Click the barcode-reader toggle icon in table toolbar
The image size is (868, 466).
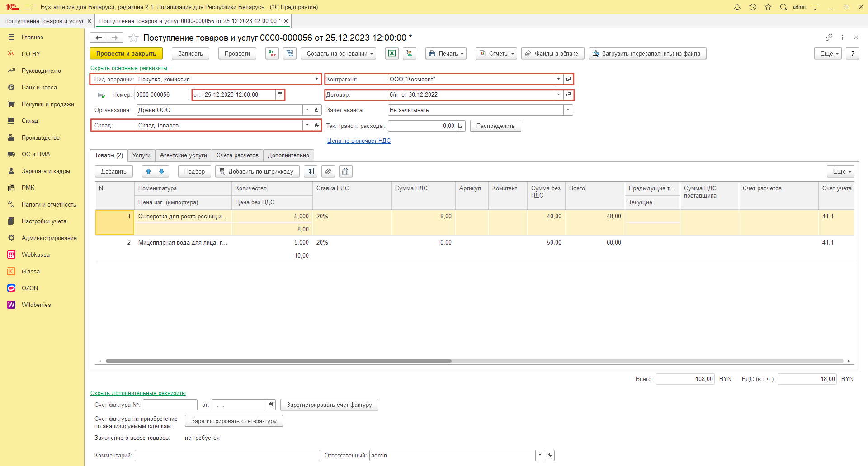pyautogui.click(x=310, y=171)
